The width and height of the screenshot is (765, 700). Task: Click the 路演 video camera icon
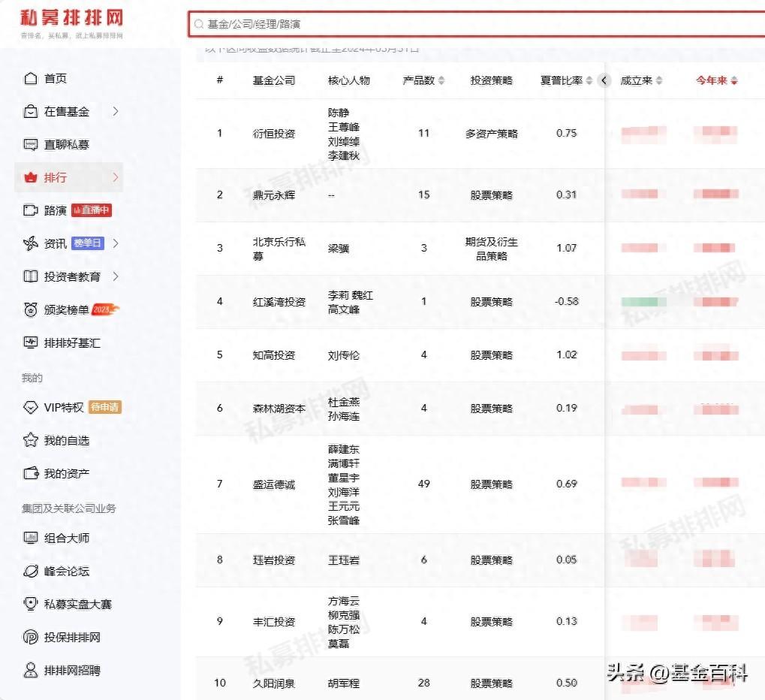[x=30, y=210]
